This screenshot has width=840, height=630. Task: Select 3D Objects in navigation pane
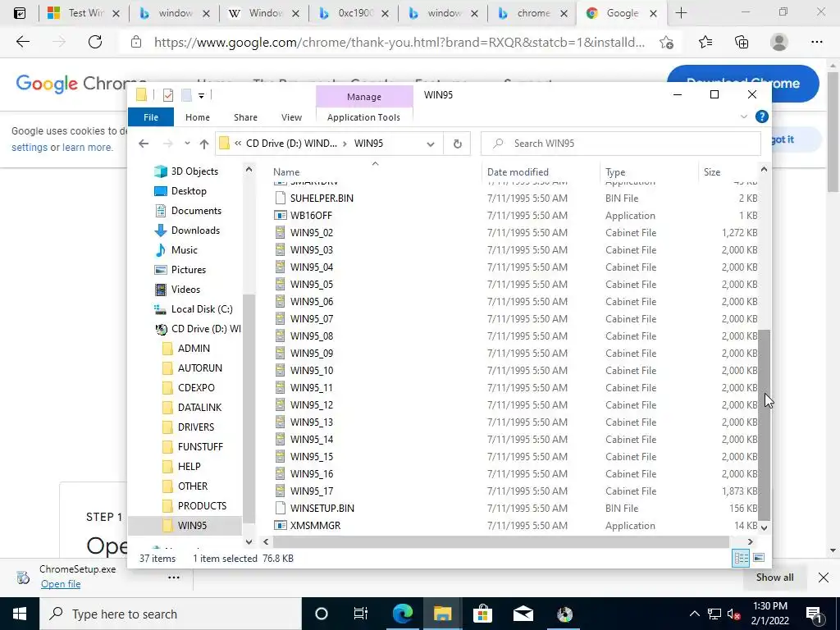click(186, 171)
